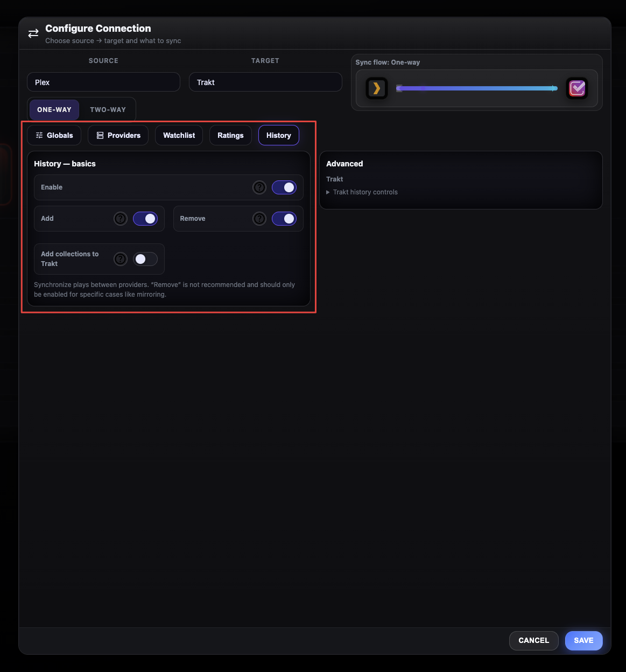Open help icon for Enable option
626x672 pixels.
(x=259, y=187)
